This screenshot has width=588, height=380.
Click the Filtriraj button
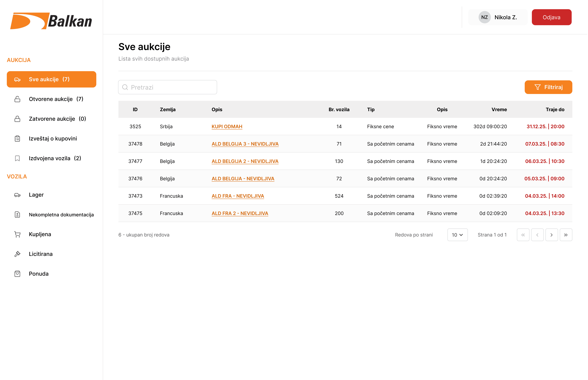(548, 87)
